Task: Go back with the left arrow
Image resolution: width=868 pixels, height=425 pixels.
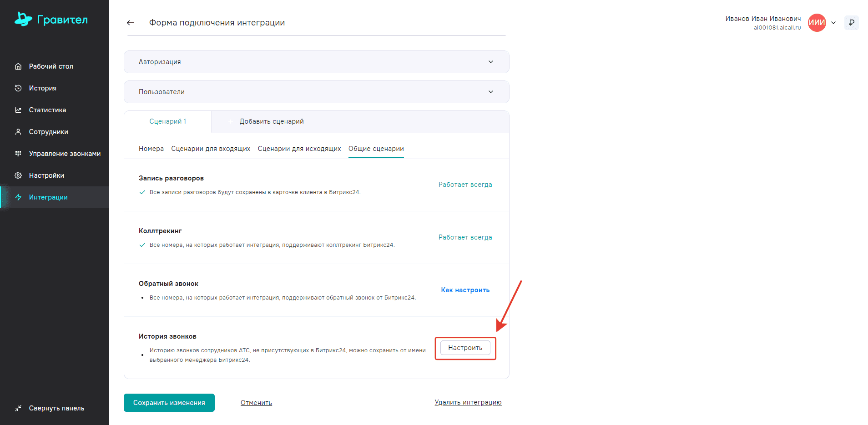Action: point(131,23)
